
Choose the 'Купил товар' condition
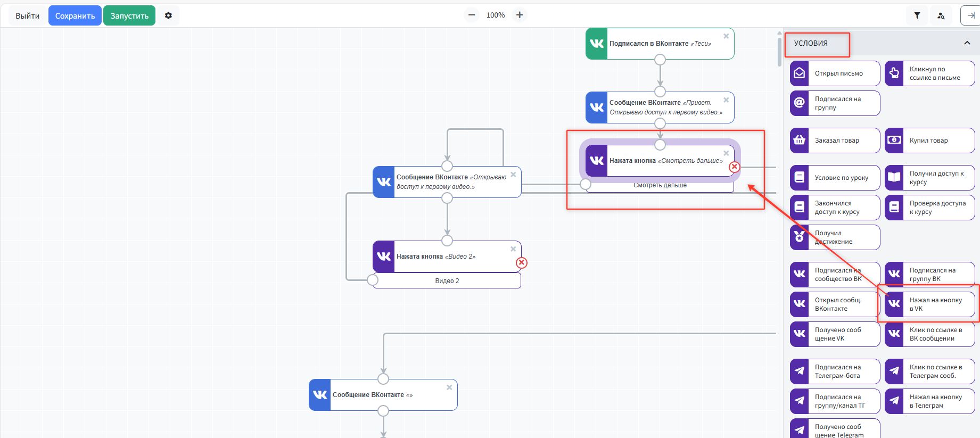pyautogui.click(x=929, y=141)
